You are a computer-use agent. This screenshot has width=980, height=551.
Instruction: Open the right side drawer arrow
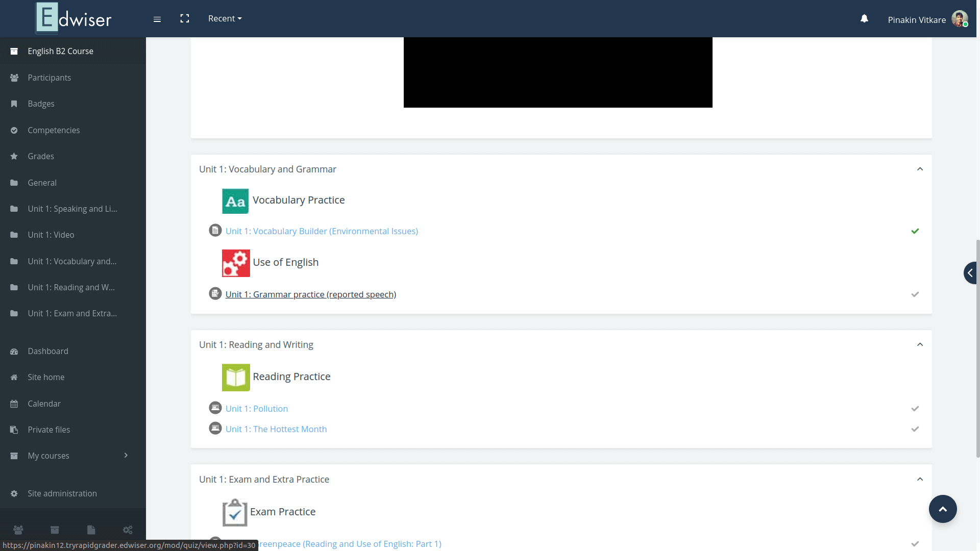970,273
